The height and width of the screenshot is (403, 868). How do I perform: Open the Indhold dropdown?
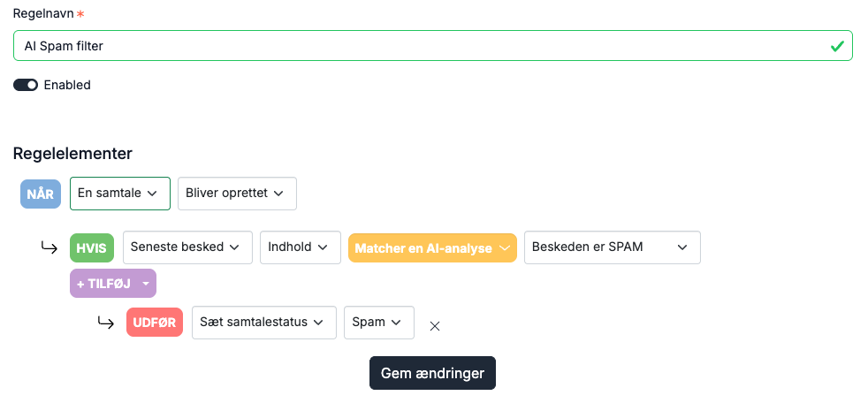pos(300,247)
